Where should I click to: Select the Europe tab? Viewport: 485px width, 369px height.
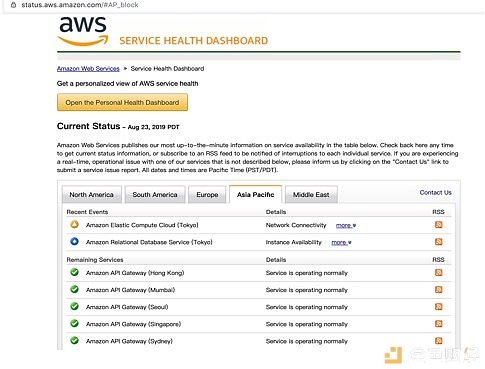pyautogui.click(x=207, y=194)
